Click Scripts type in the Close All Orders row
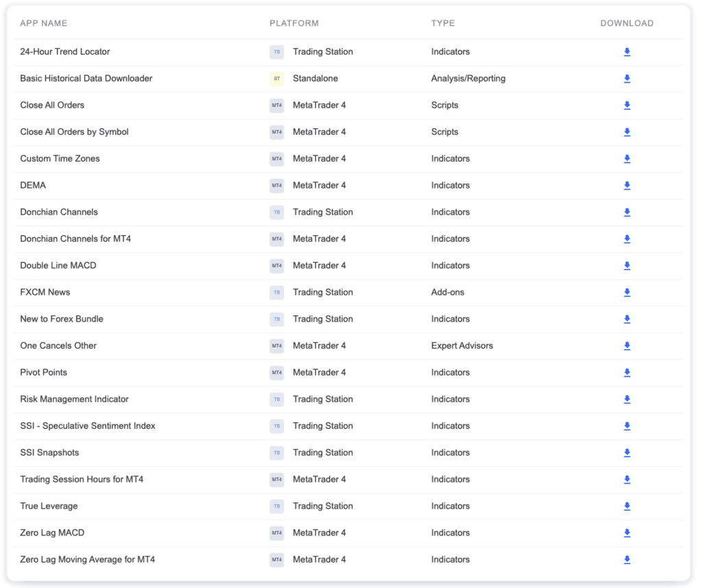 (444, 105)
